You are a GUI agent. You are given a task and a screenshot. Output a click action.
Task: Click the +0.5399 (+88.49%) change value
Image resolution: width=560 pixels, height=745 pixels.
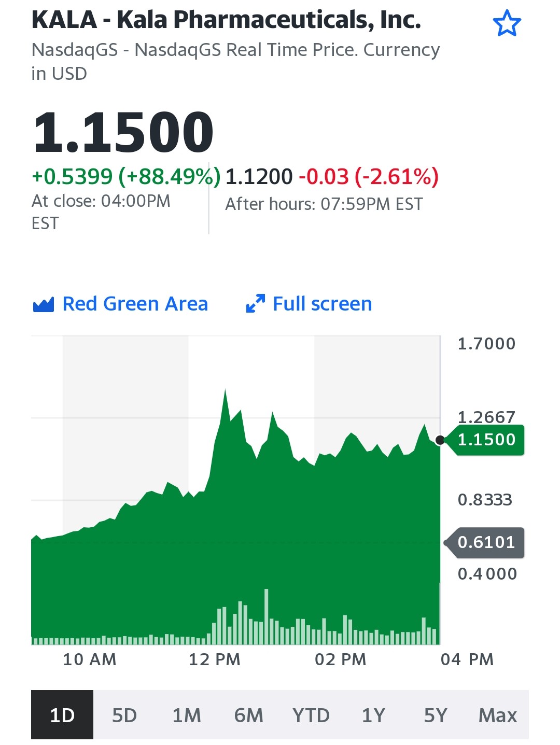pos(126,177)
